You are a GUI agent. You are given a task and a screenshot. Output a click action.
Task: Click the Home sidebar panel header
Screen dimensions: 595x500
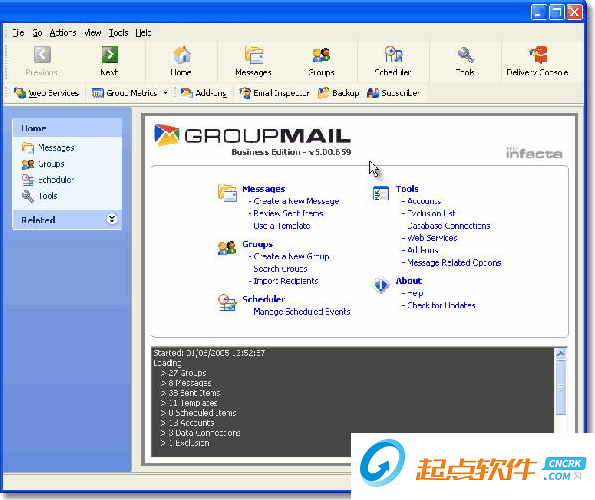(67, 128)
